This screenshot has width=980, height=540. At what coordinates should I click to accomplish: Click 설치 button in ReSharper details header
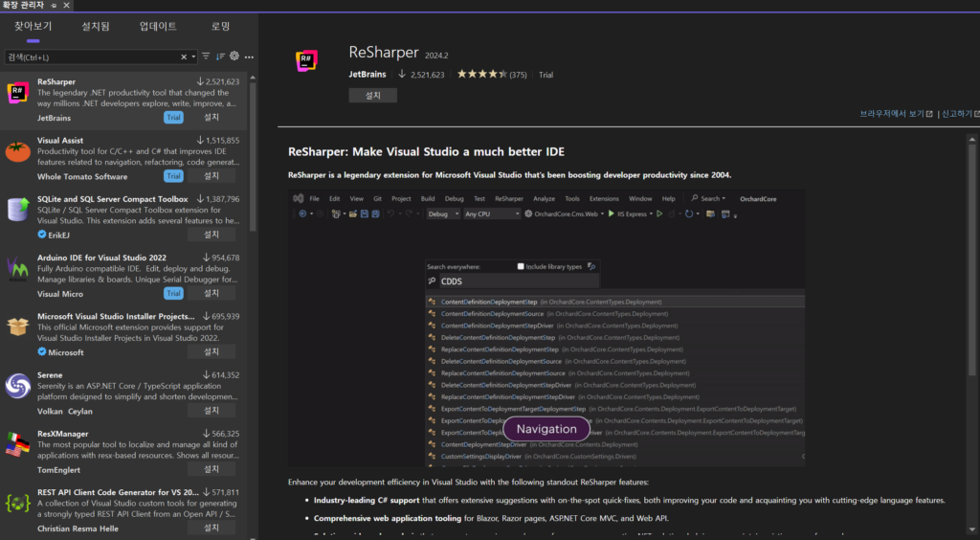pos(372,96)
